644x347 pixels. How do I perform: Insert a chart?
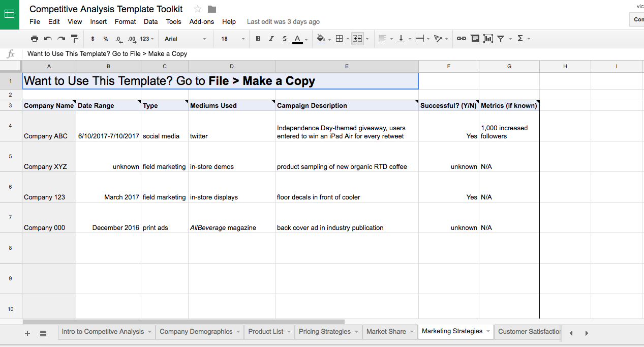tap(488, 39)
